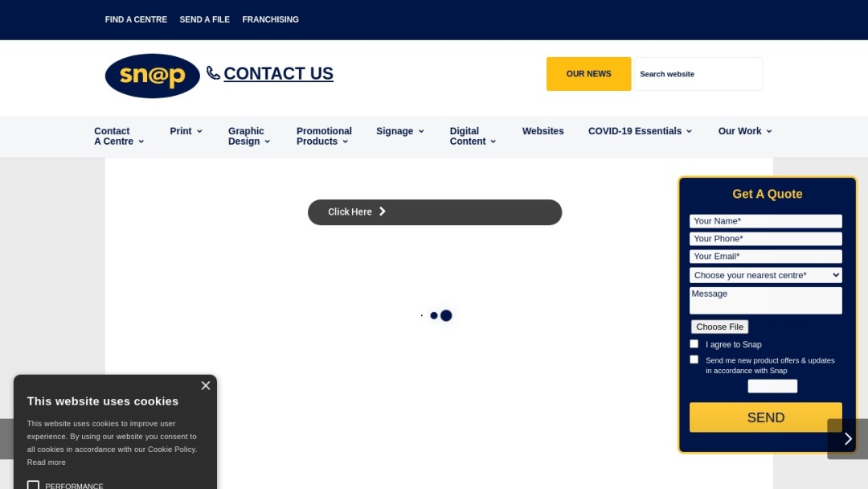The height and width of the screenshot is (489, 868).
Task: Click the SEND button on the quote form
Action: [765, 417]
